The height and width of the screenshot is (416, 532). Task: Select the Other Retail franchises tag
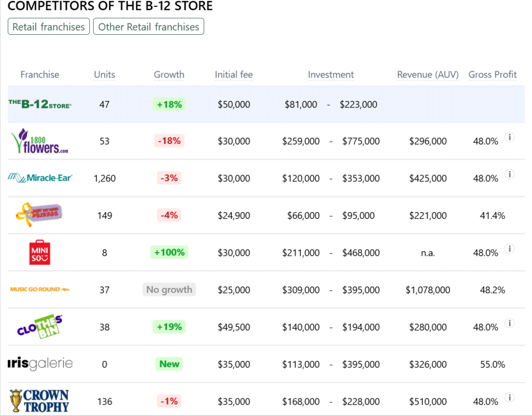pyautogui.click(x=149, y=27)
